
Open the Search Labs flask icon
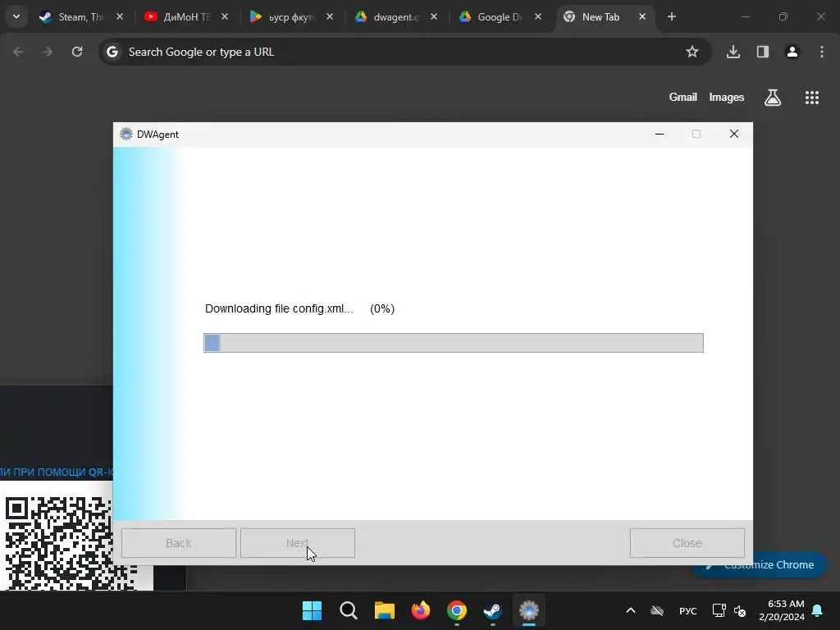tap(773, 98)
